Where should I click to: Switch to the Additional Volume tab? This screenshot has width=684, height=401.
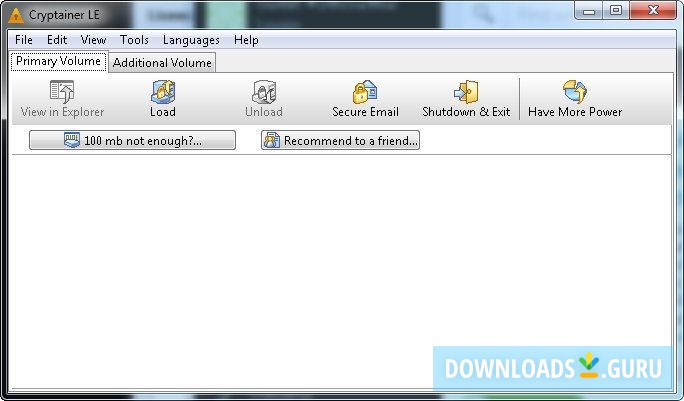pos(162,63)
